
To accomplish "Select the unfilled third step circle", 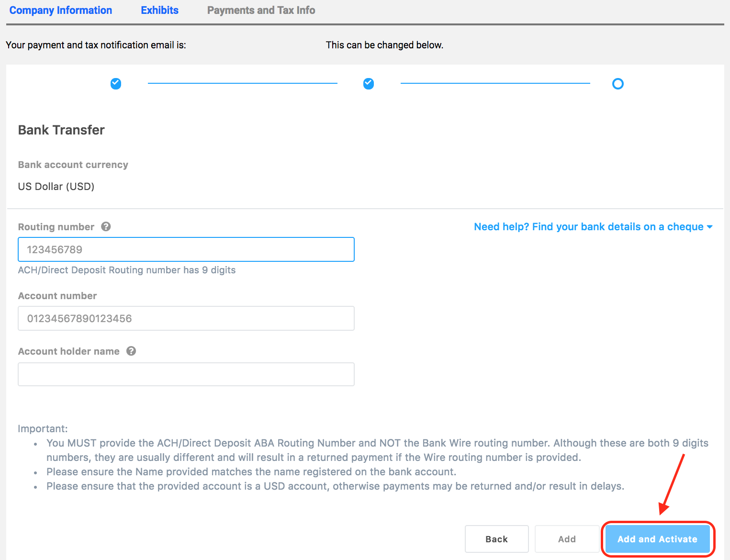I will click(x=618, y=84).
